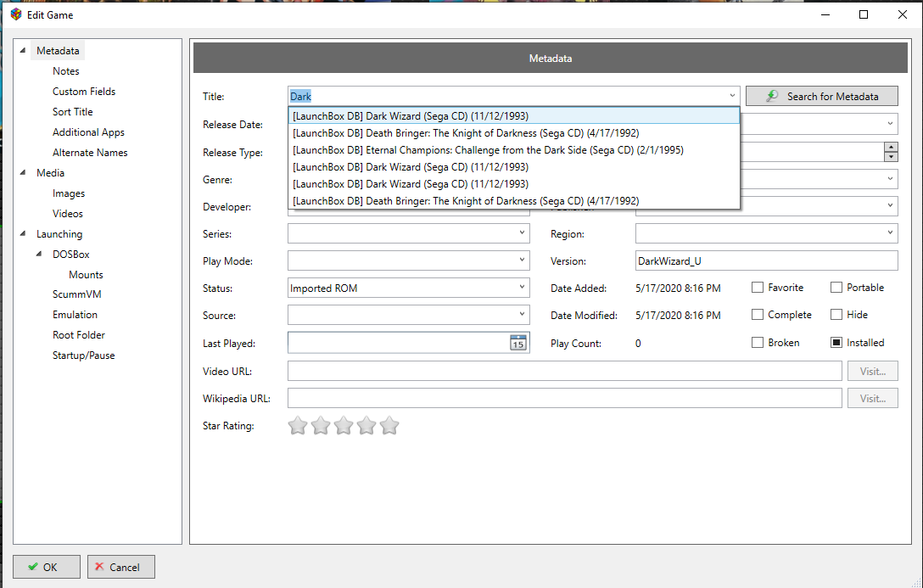This screenshot has height=588, width=923.
Task: Select Root Folder in sidebar
Action: coord(78,335)
